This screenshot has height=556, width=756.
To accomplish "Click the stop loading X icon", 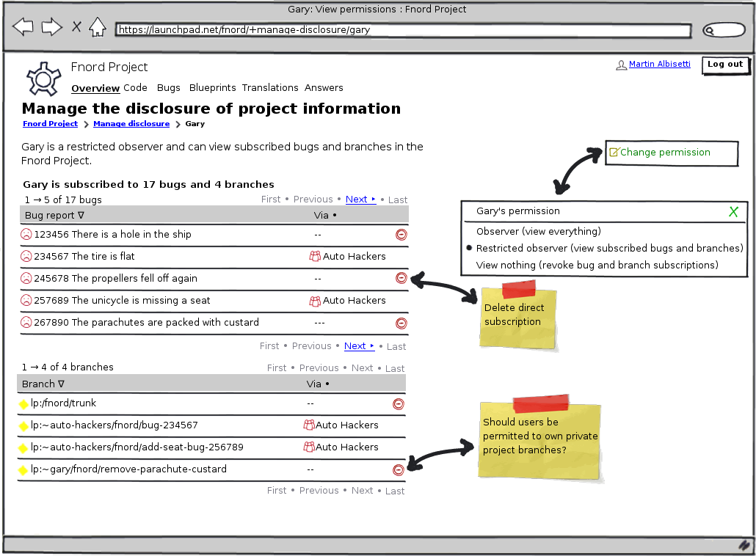I will tap(76, 28).
